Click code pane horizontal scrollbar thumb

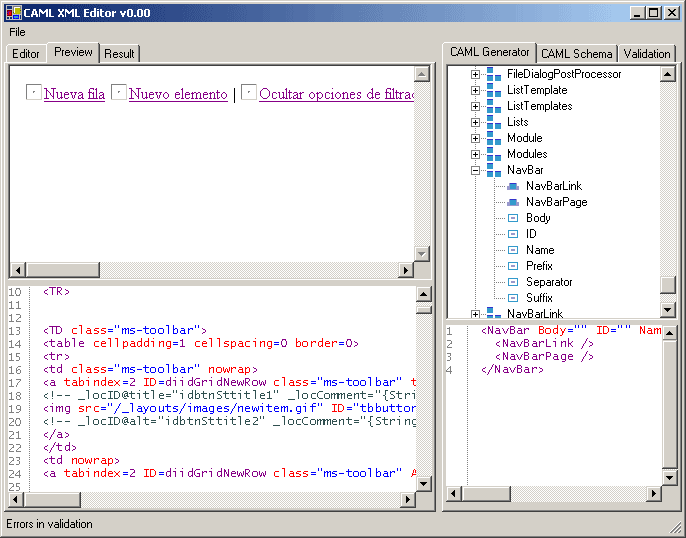point(52,499)
